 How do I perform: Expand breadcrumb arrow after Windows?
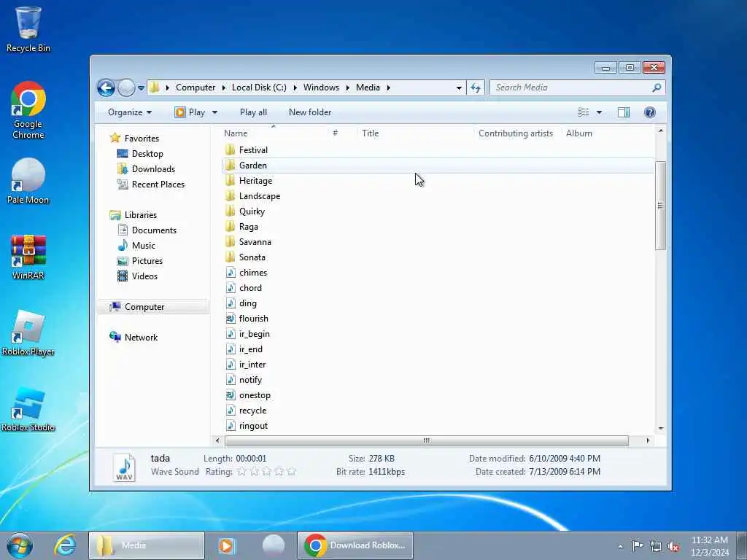pyautogui.click(x=348, y=87)
